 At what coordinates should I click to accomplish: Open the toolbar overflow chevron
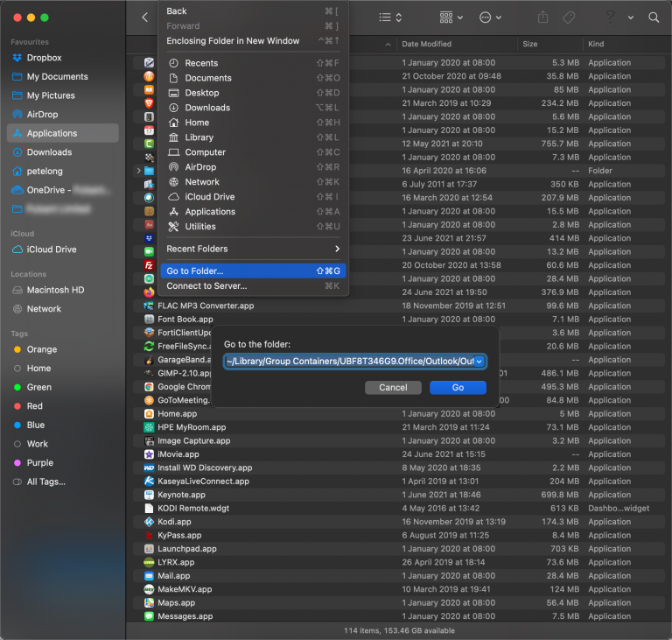pyautogui.click(x=630, y=18)
